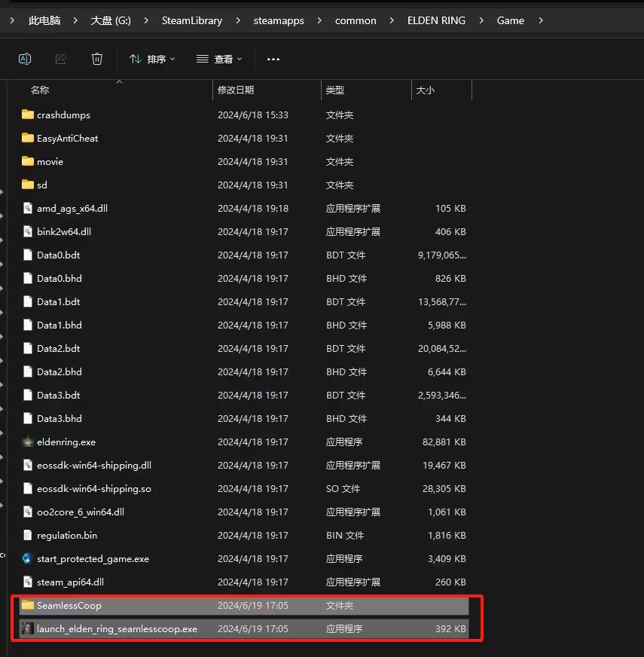Open the 查看 view dropdown
The width and height of the screenshot is (644, 657).
(x=219, y=59)
